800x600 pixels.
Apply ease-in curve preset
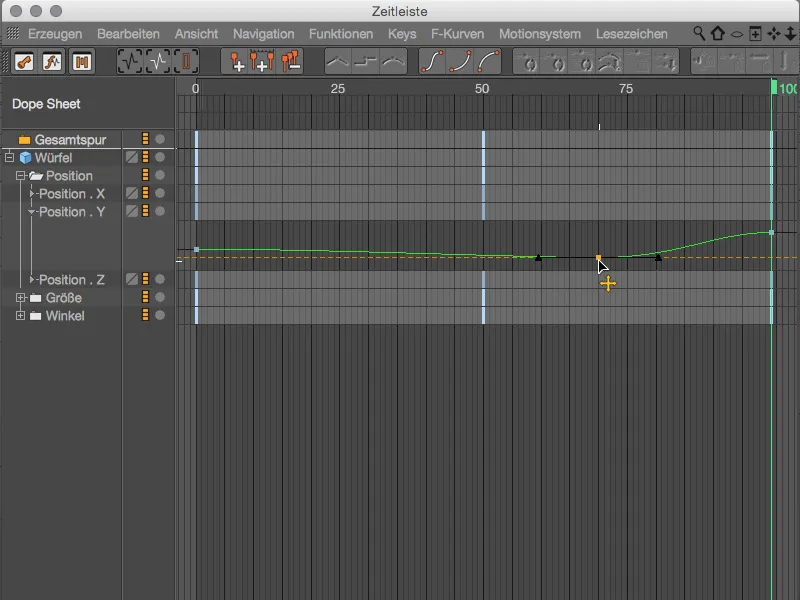click(x=460, y=62)
